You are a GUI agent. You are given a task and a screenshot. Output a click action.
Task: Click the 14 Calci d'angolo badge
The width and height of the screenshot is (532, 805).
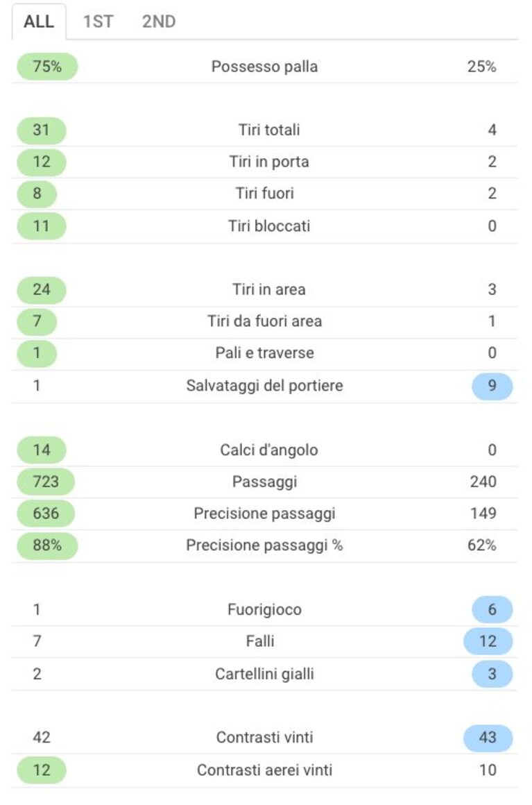(42, 450)
